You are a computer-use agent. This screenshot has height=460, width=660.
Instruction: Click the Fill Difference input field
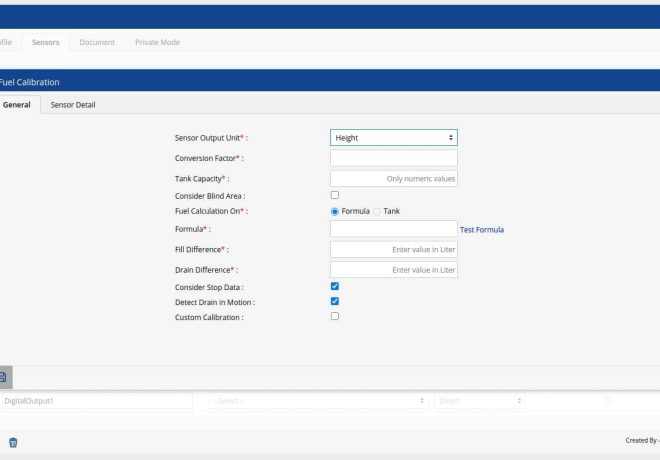click(x=393, y=249)
